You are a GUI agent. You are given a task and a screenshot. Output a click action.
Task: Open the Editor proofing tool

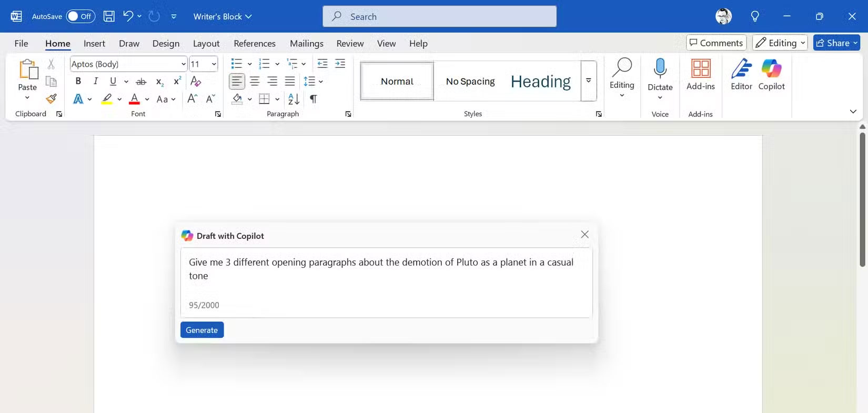tap(741, 75)
